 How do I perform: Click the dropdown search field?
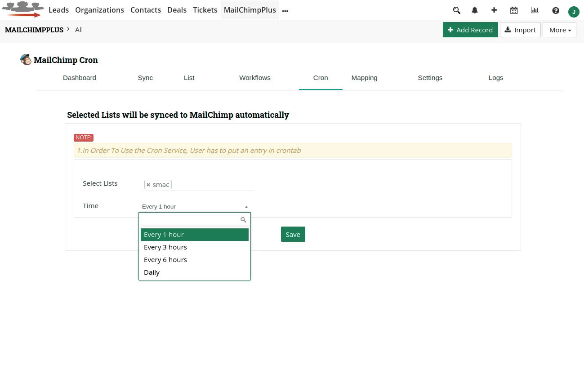coord(191,220)
